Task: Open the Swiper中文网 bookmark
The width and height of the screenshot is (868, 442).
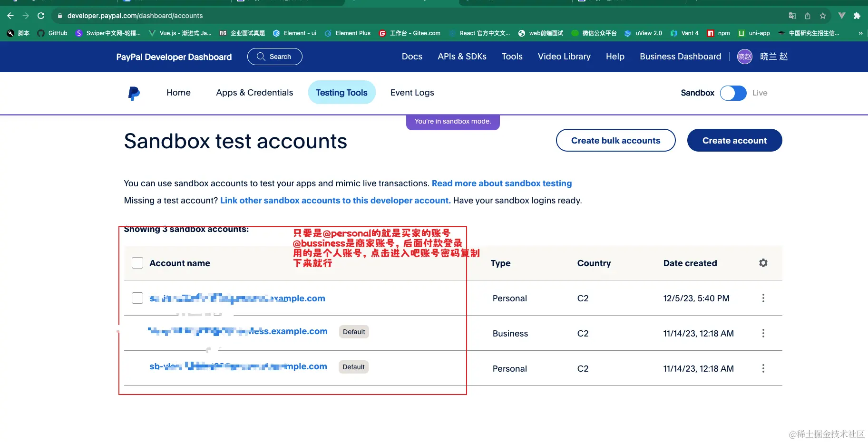Action: click(108, 33)
